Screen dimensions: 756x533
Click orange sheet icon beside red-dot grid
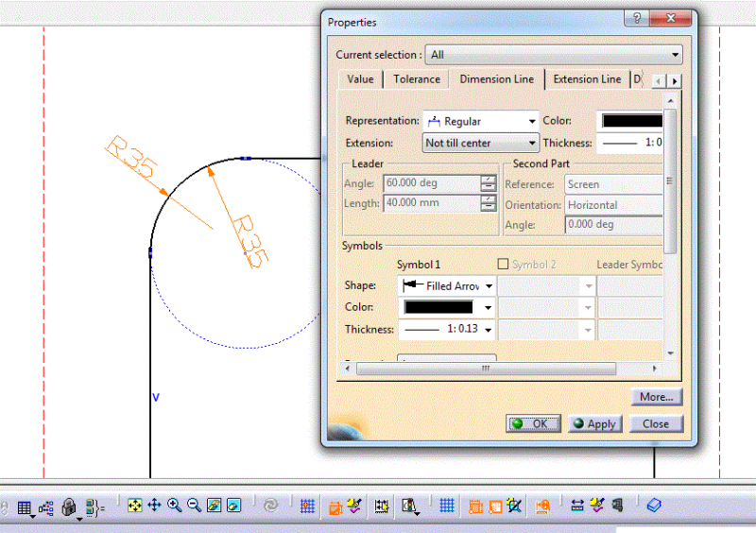click(x=335, y=507)
